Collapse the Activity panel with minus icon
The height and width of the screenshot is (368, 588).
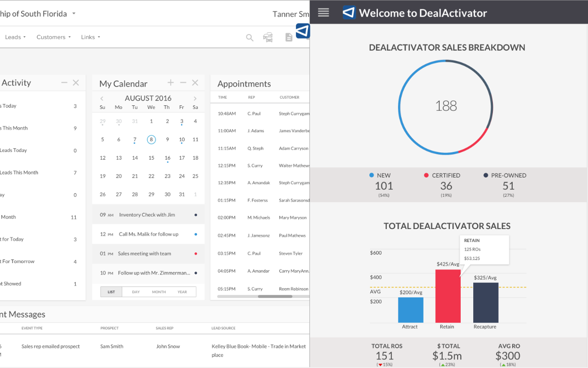click(x=64, y=83)
